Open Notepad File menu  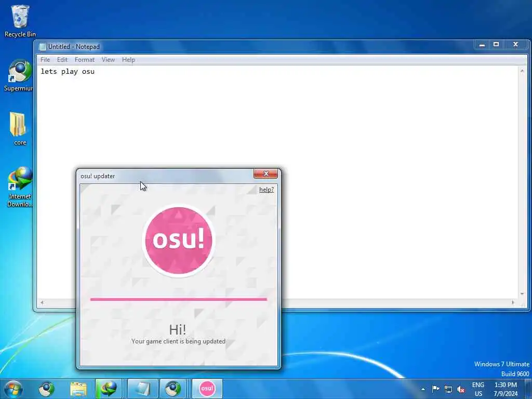(45, 60)
